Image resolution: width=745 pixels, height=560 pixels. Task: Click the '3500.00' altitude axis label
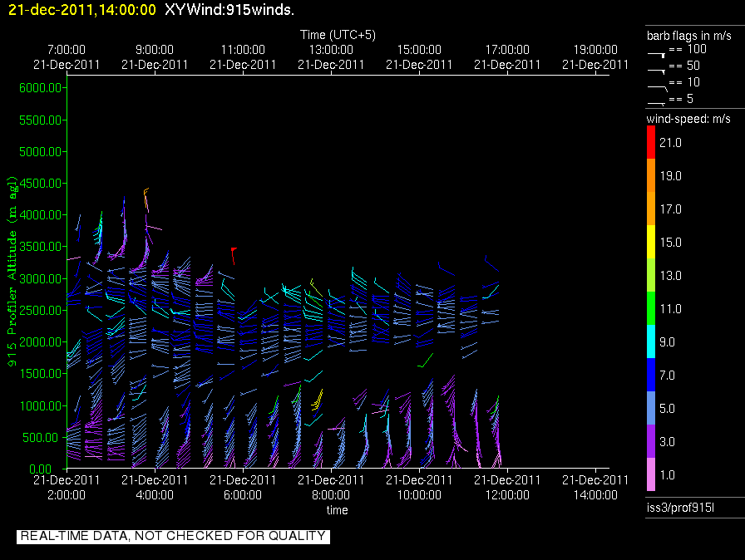pyautogui.click(x=41, y=247)
